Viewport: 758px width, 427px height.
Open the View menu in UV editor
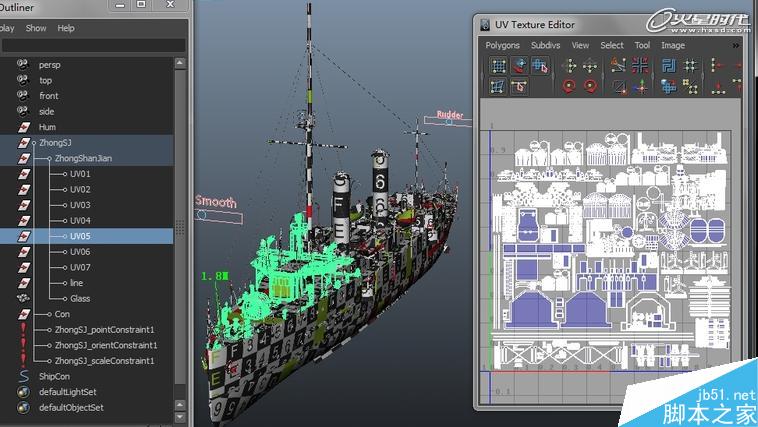[580, 45]
